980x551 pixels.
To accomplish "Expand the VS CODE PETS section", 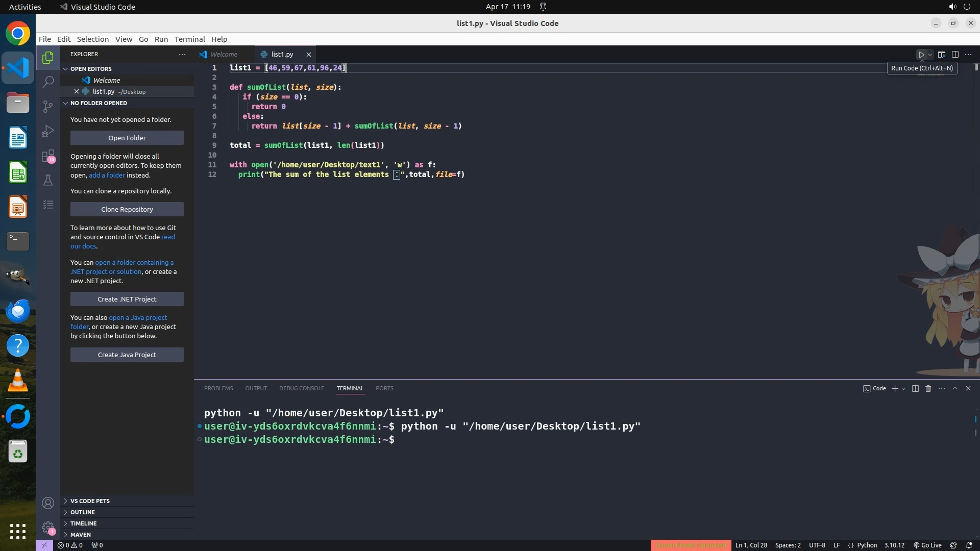I will pos(90,501).
